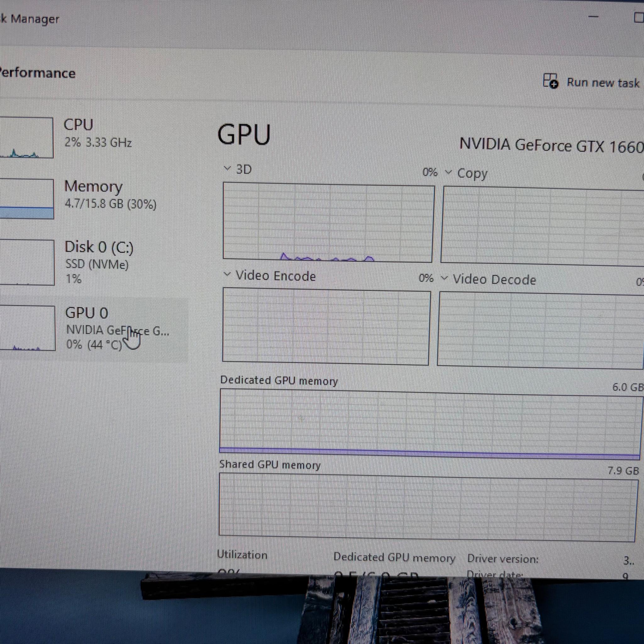Screen dimensions: 644x644
Task: Click the Dedicated GPU memory graph
Action: tap(430, 424)
